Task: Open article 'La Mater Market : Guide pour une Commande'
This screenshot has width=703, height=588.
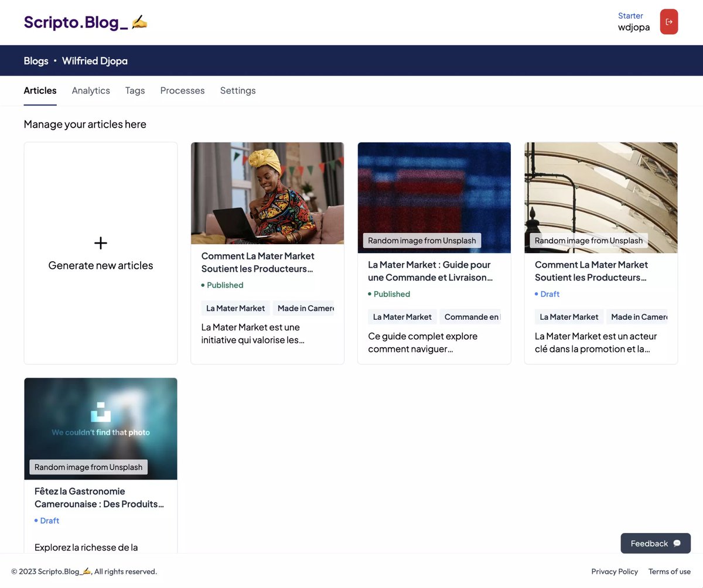Action: tap(431, 271)
